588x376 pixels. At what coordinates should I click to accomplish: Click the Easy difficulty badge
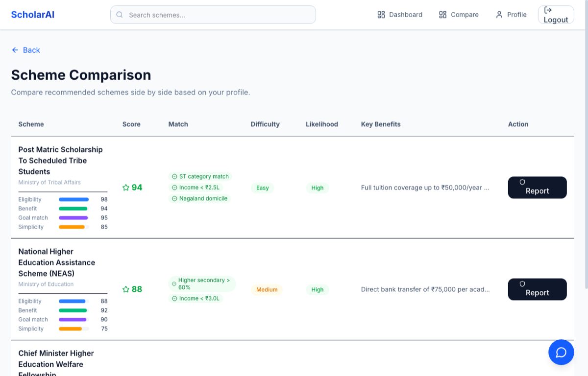point(262,188)
